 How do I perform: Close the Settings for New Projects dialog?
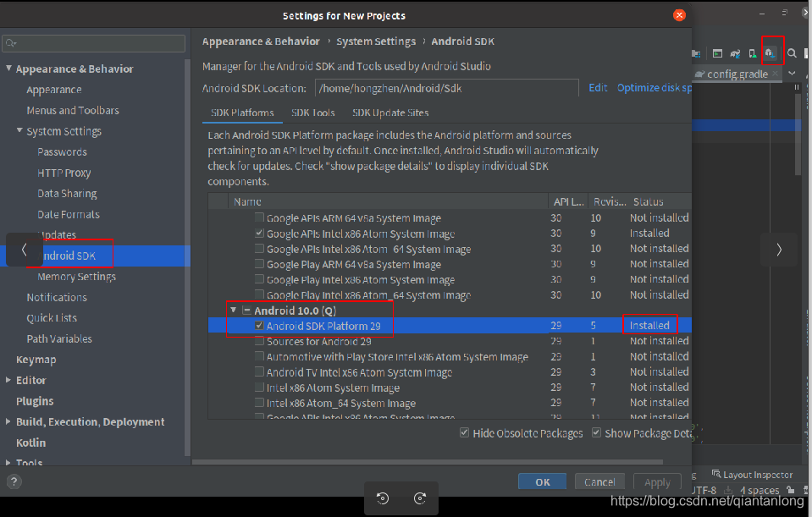click(679, 15)
